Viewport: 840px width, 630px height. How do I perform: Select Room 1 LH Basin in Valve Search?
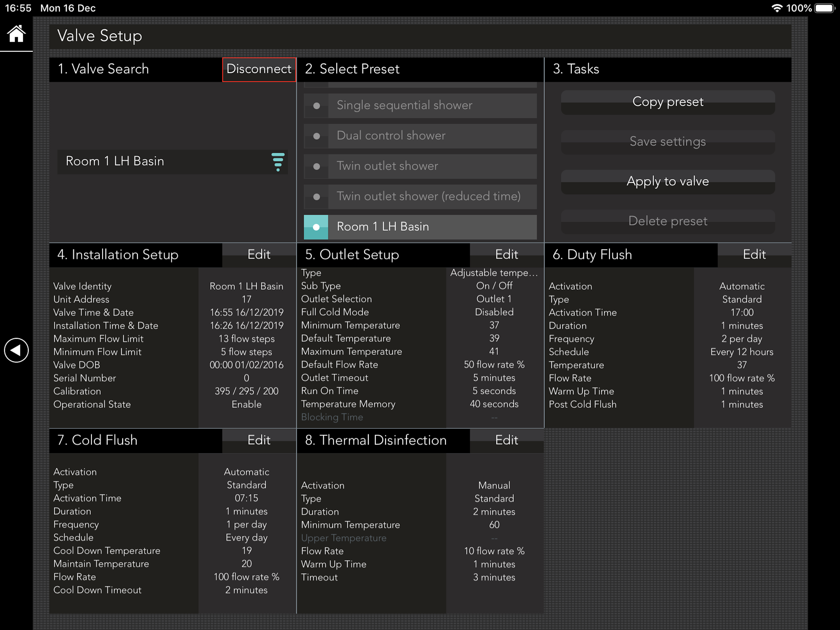172,161
